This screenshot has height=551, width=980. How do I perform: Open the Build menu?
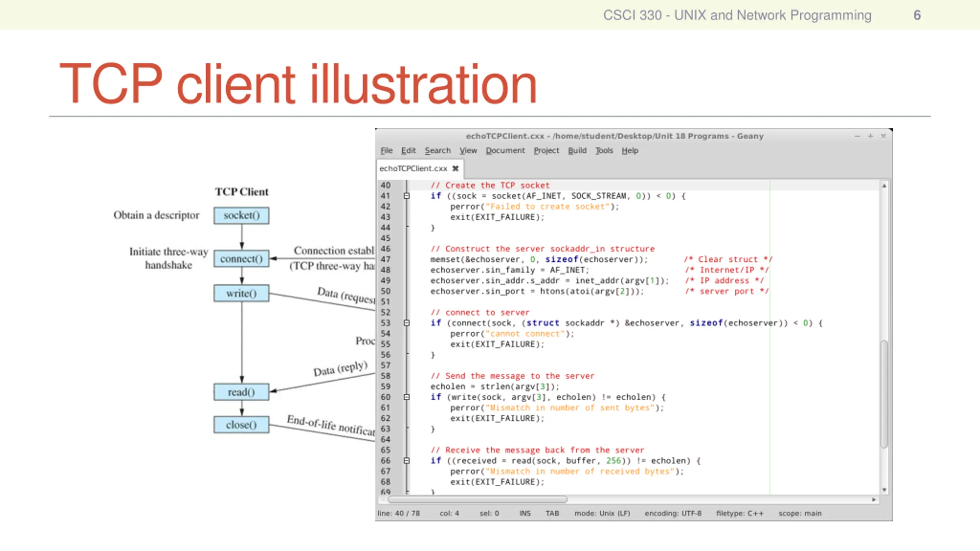577,150
